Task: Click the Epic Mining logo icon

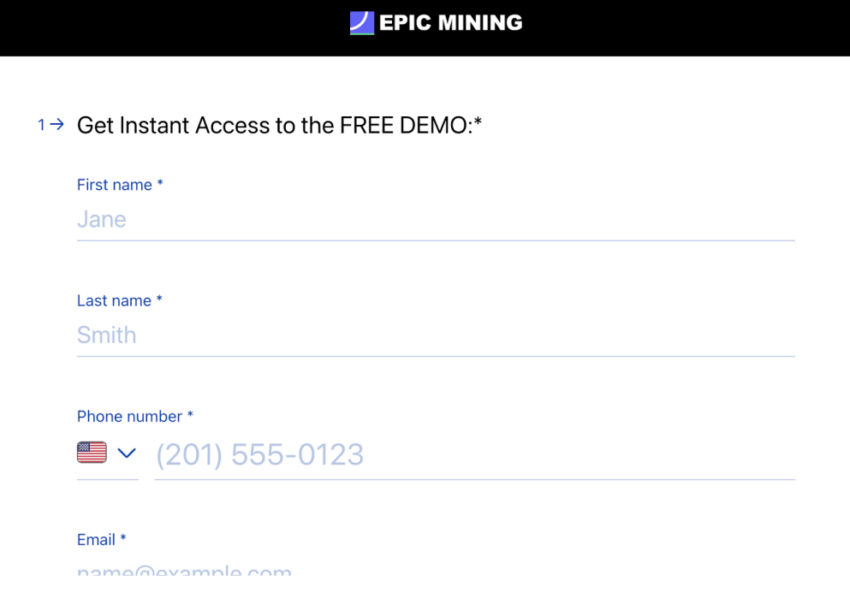Action: tap(362, 23)
